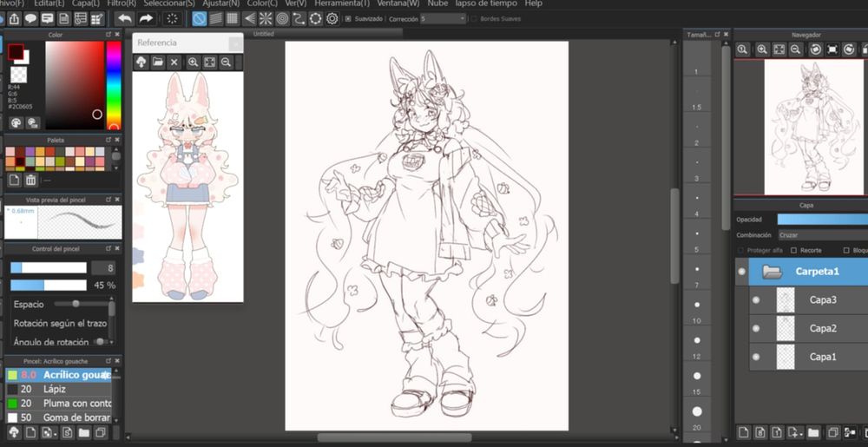
Task: Reset the canvas rotation in the Navegador
Action: click(x=832, y=49)
